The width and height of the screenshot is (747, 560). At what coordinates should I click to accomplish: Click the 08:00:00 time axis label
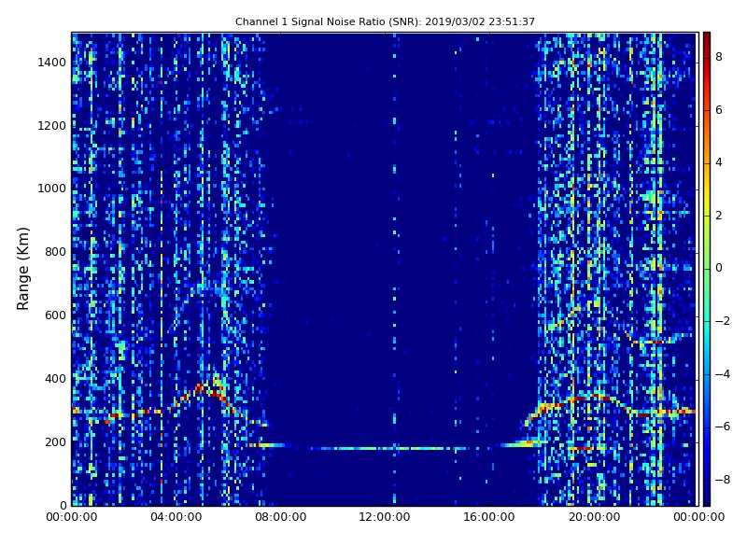click(x=281, y=517)
